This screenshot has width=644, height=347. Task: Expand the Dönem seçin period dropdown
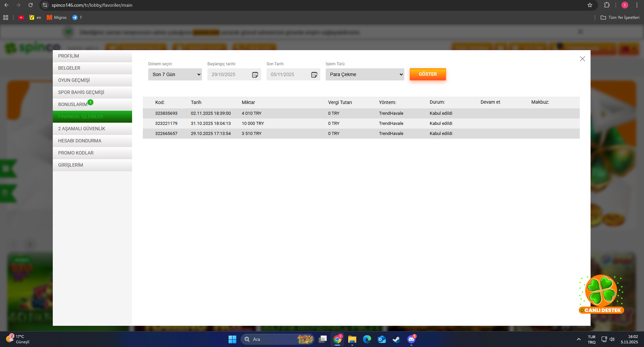175,74
